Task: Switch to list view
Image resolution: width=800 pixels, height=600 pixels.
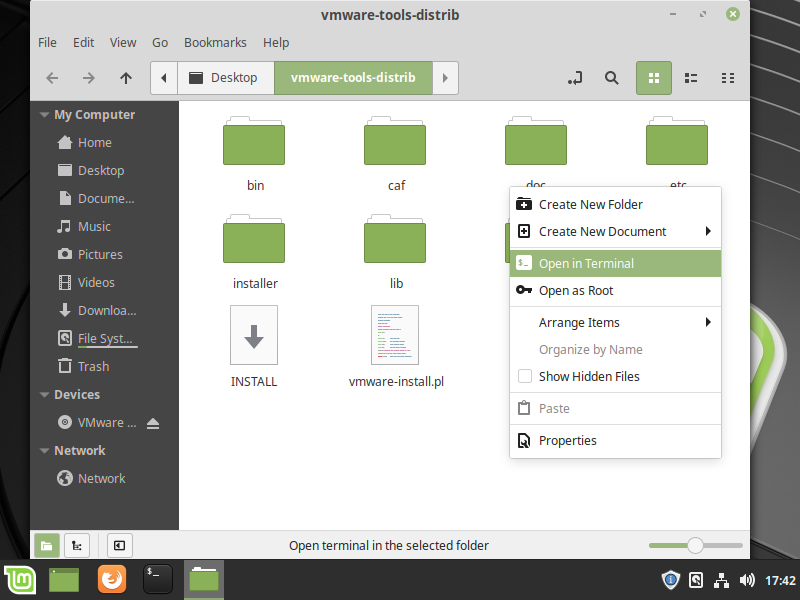Action: pos(691,78)
